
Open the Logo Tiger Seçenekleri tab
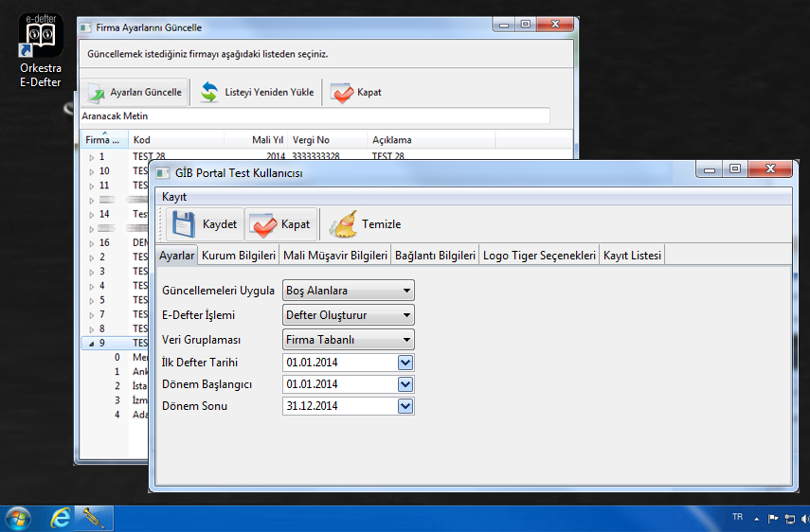point(539,256)
